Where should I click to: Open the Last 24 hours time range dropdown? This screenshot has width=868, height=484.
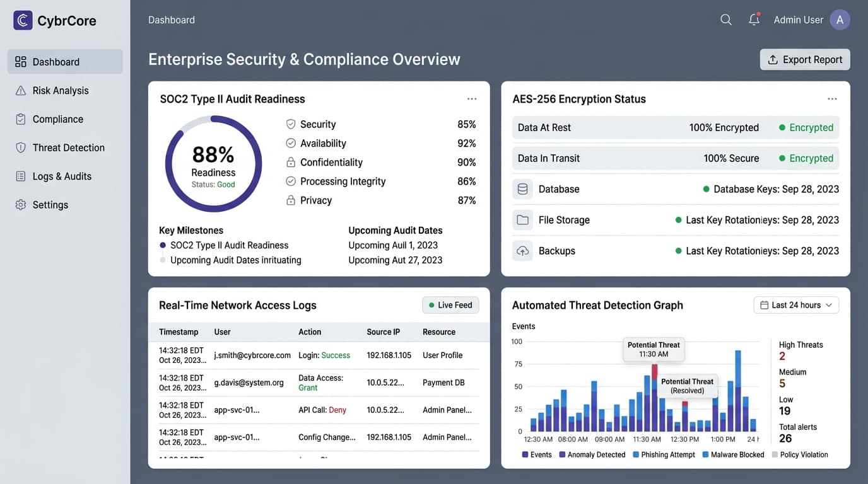pos(796,305)
